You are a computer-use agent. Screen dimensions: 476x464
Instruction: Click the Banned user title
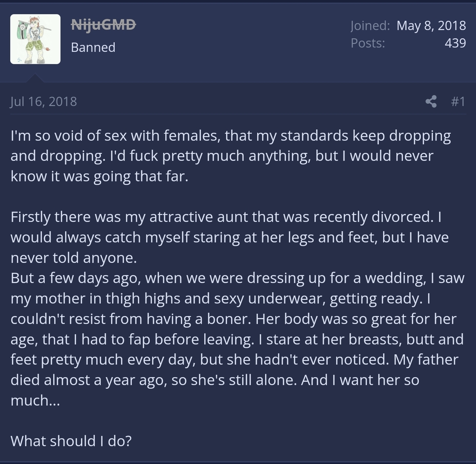pos(93,47)
